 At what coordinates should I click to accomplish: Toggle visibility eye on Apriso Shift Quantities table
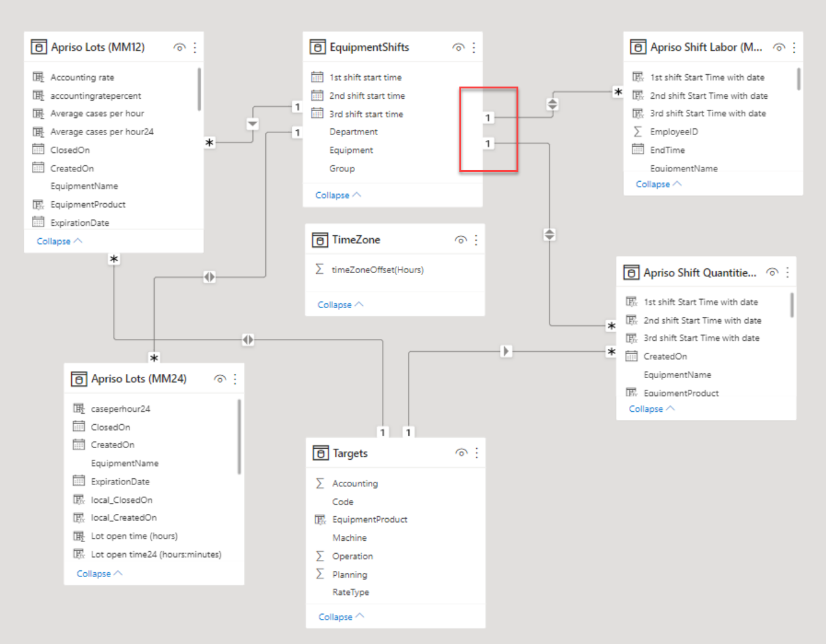pyautogui.click(x=772, y=273)
